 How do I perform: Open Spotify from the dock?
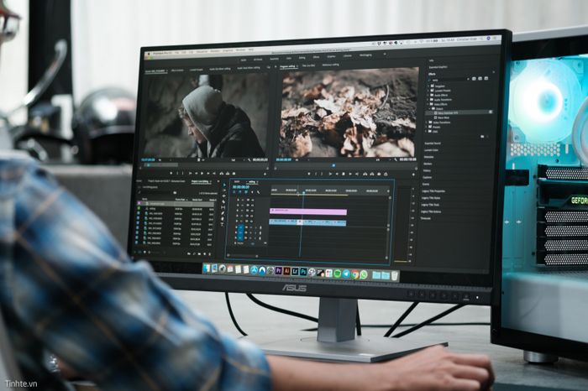coord(336,273)
